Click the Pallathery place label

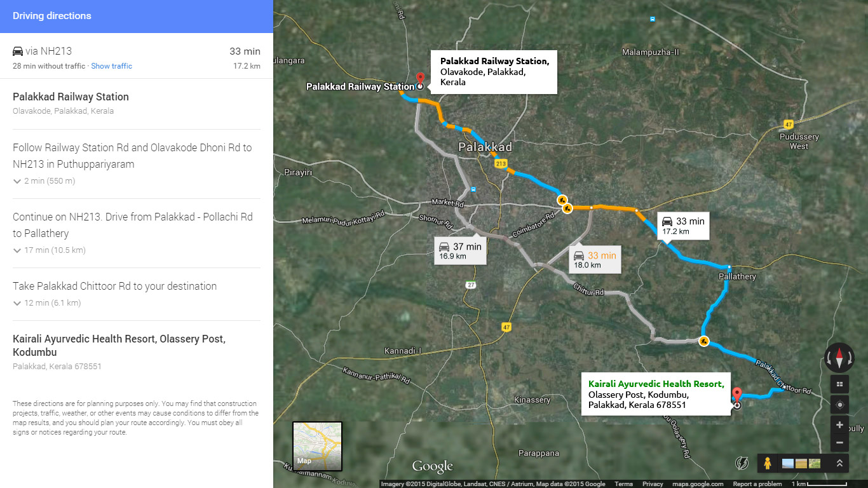tap(737, 276)
